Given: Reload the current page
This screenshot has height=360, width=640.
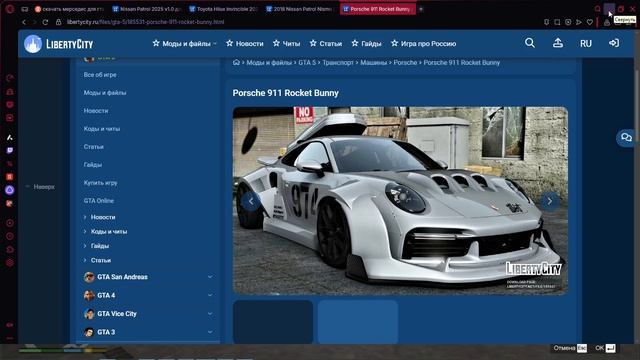Looking at the screenshot, I should click(45, 22).
